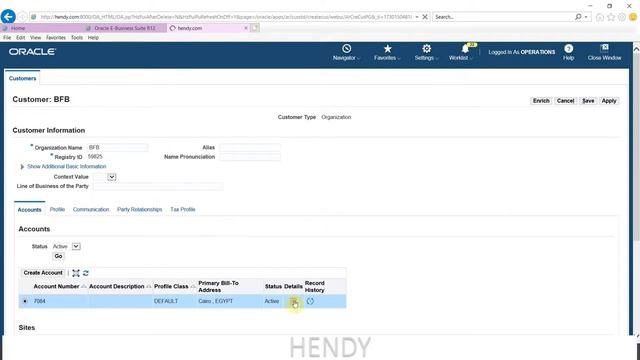Go back with the browser back arrow
Viewport: 640px width, 360px height.
pos(8,17)
